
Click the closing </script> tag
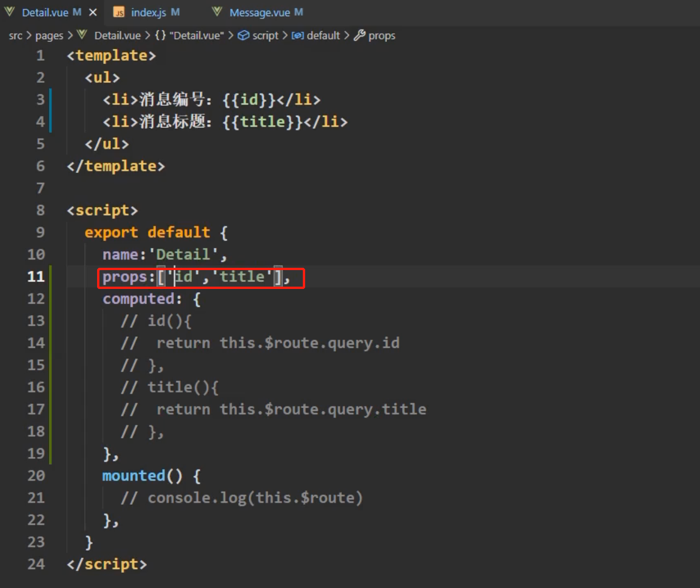tap(107, 564)
